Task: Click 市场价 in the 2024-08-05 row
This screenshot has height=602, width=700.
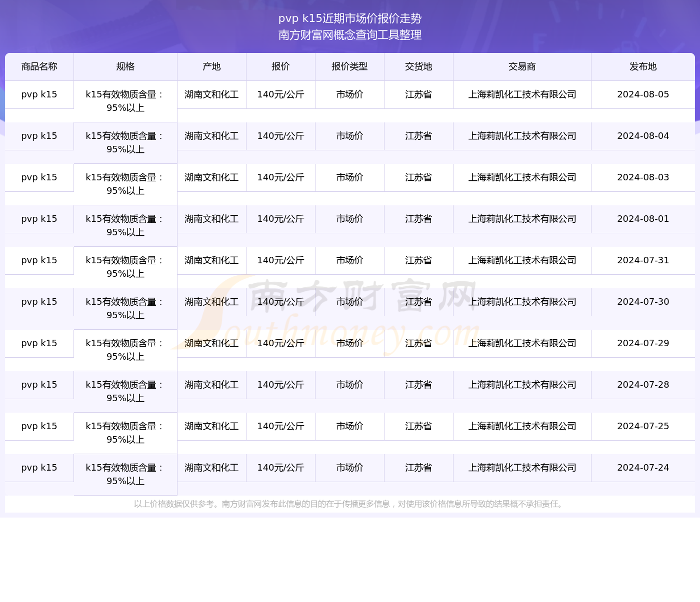Action: [x=349, y=94]
